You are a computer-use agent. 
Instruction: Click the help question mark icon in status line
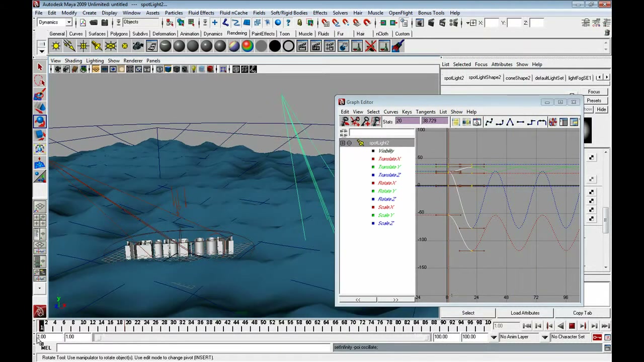coord(288,23)
